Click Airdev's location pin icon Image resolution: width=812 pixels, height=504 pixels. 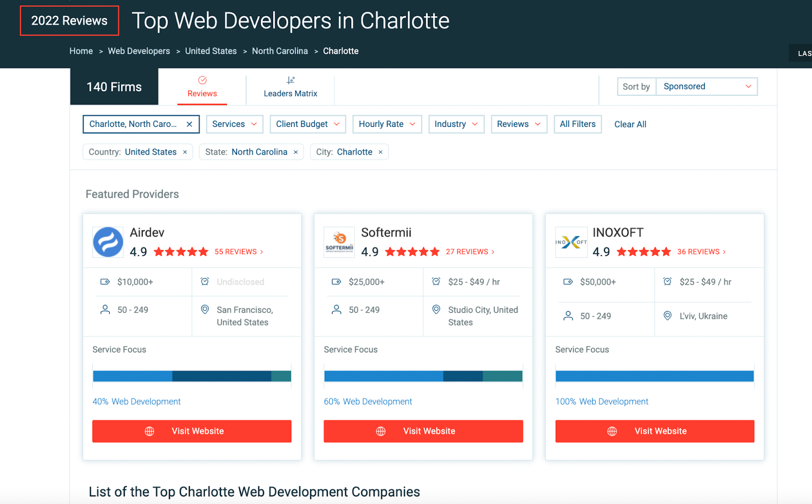click(x=205, y=310)
